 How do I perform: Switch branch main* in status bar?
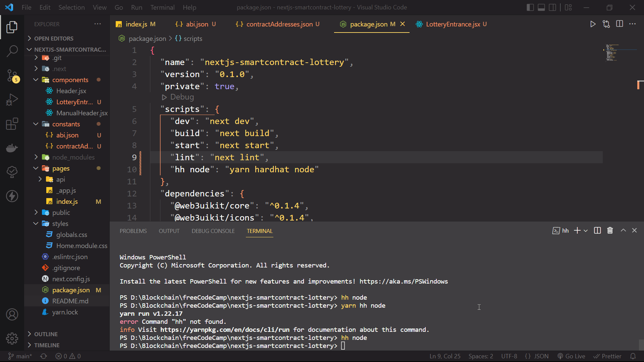click(20, 356)
